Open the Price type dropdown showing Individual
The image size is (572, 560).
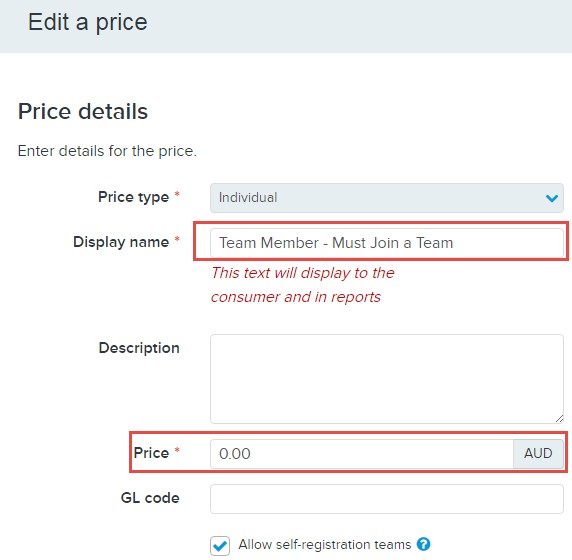(387, 198)
